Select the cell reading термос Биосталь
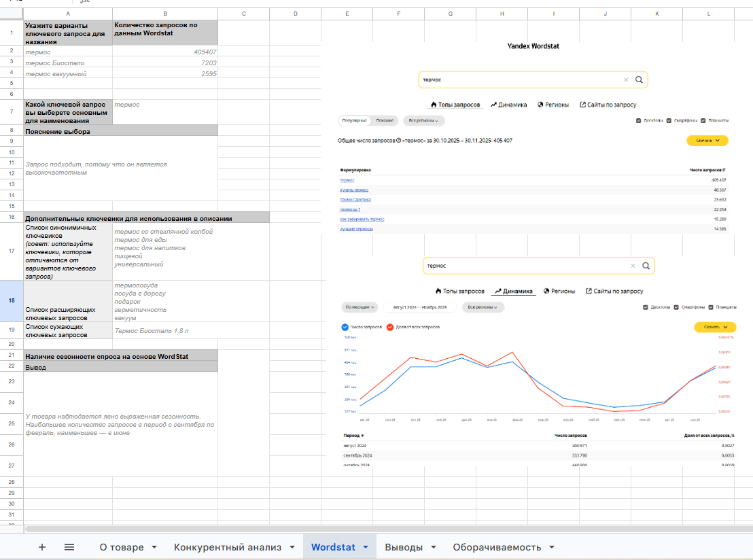 pyautogui.click(x=68, y=63)
